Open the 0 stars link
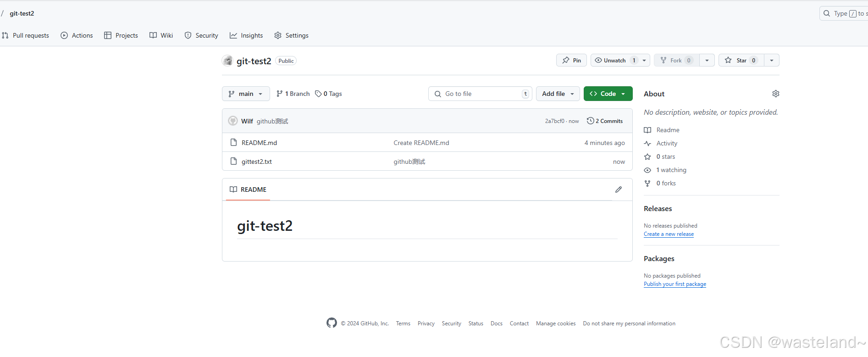The image size is (868, 357). point(659,156)
